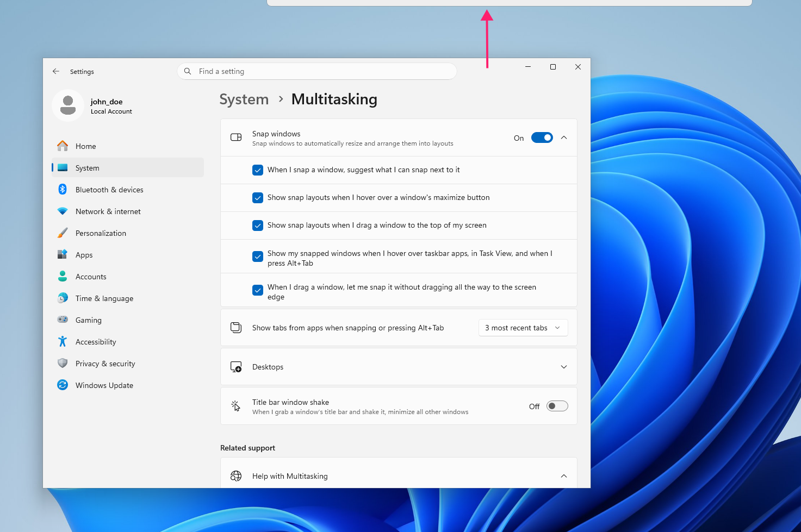Click the Title bar window shake cursor icon
801x532 pixels.
pyautogui.click(x=236, y=406)
